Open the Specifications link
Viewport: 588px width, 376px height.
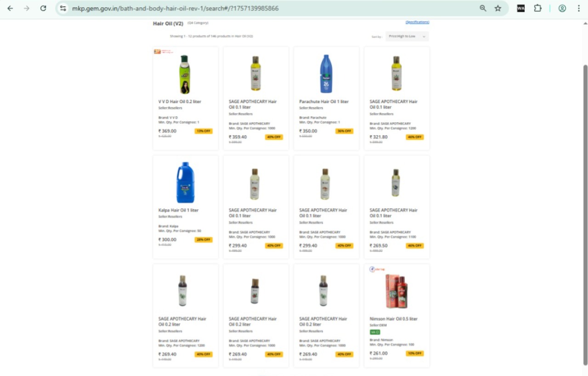coord(417,22)
